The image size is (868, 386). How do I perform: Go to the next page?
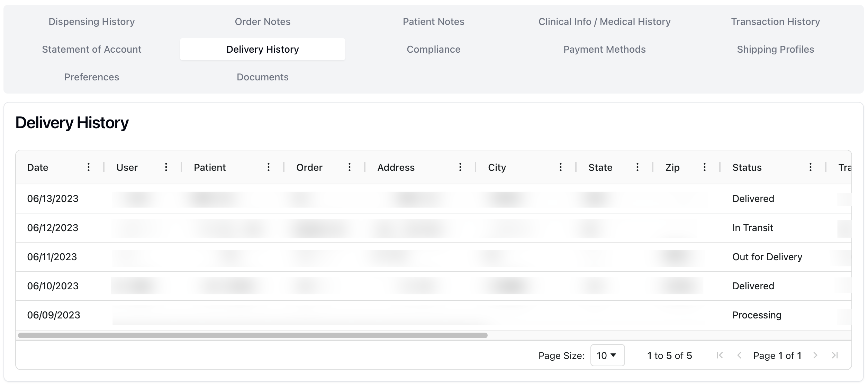(816, 356)
